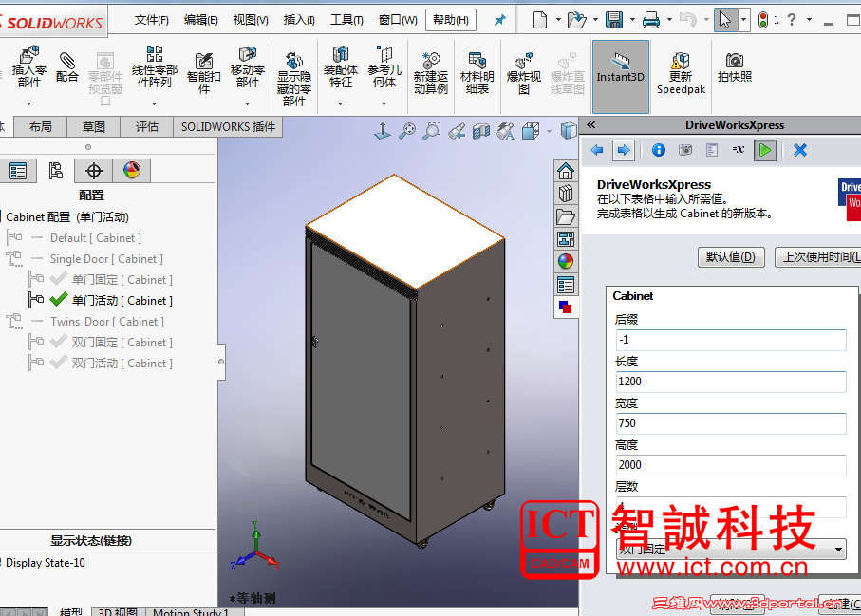Collapse the DriveWorksXpress pane with the « chevron

pos(590,124)
